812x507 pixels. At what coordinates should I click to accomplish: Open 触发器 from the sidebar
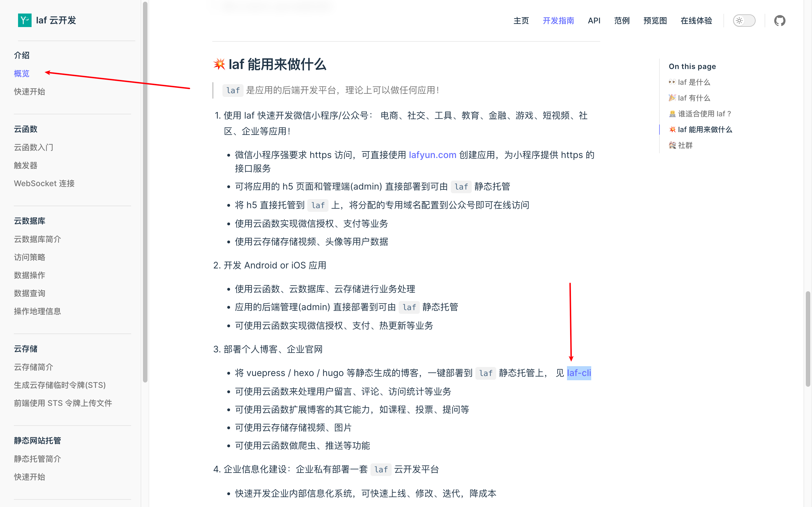(25, 165)
